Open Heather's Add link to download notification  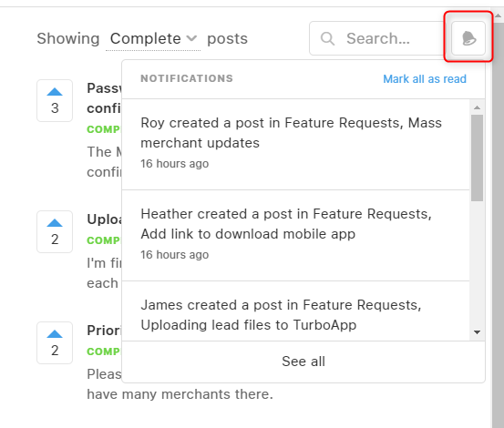pyautogui.click(x=295, y=235)
